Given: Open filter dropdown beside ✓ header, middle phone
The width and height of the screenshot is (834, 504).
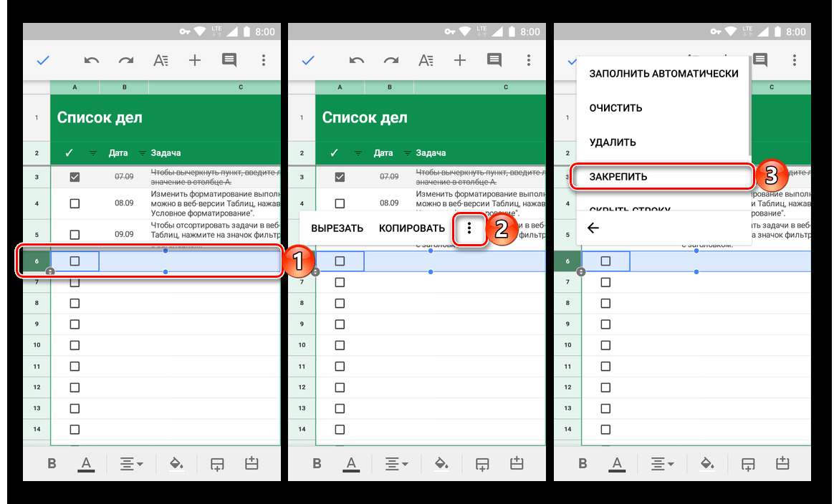Looking at the screenshot, I should (358, 153).
